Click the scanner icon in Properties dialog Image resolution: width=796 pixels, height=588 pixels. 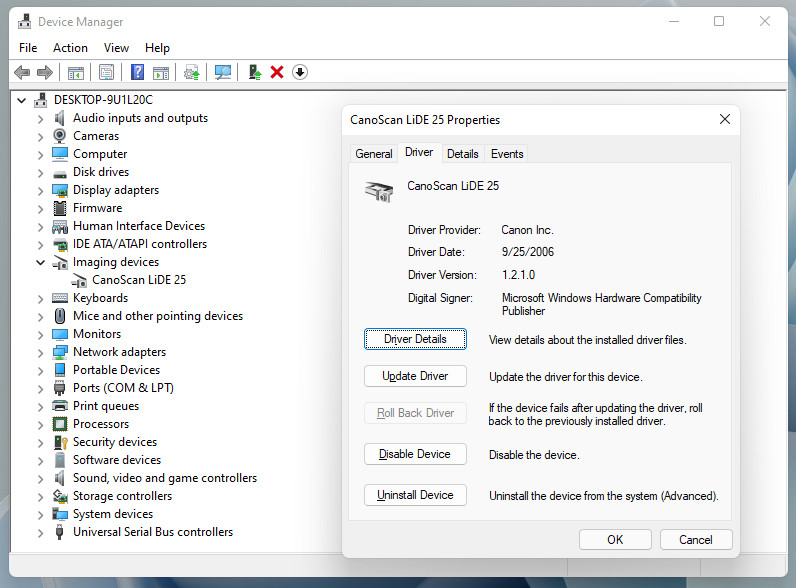[379, 191]
